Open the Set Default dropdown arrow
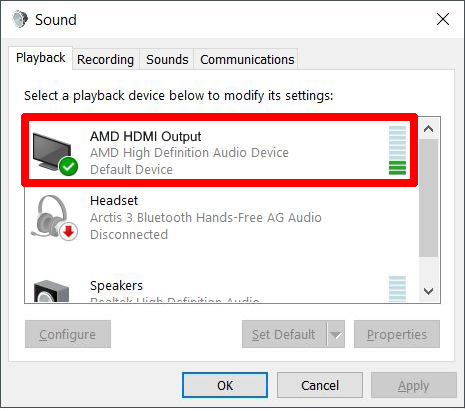Viewport: 465px width, 411px height. [336, 334]
